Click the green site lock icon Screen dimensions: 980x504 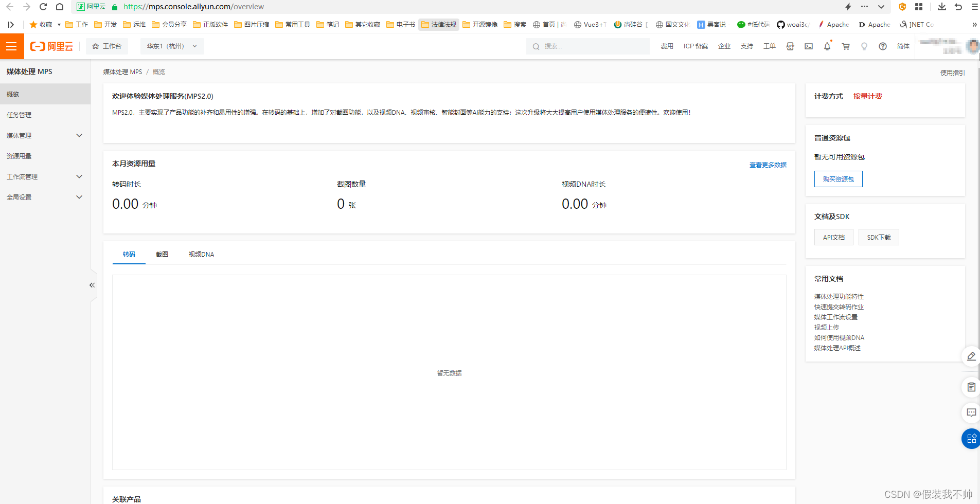pos(115,7)
